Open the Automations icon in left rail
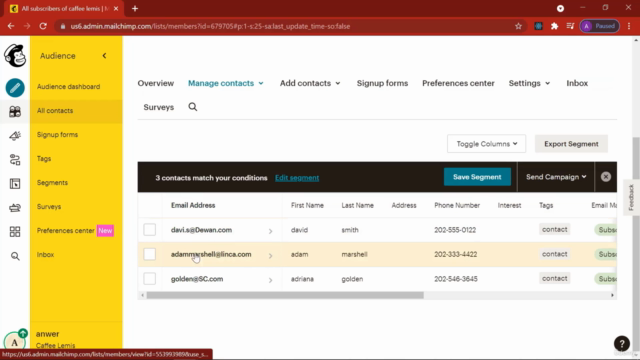This screenshot has width=640, height=360. pos(15,160)
